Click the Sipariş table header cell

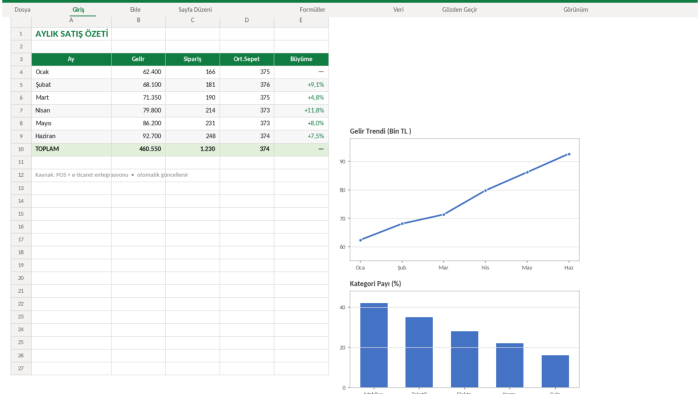pyautogui.click(x=192, y=59)
